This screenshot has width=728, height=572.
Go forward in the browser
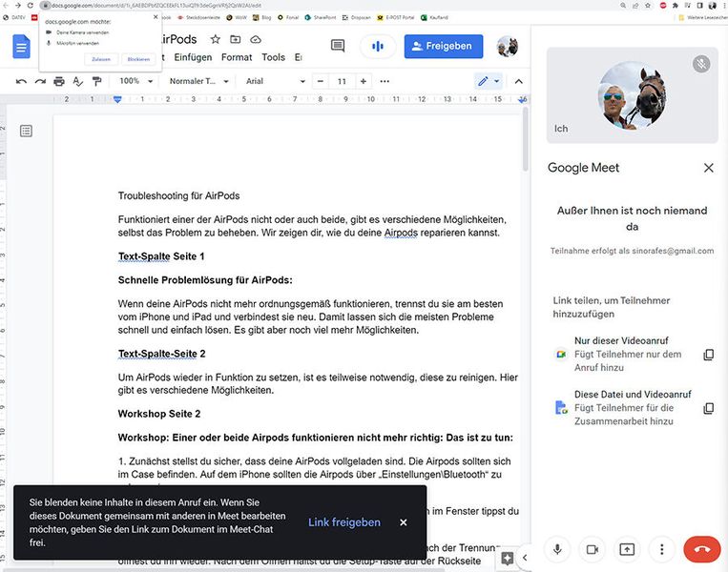17,5
